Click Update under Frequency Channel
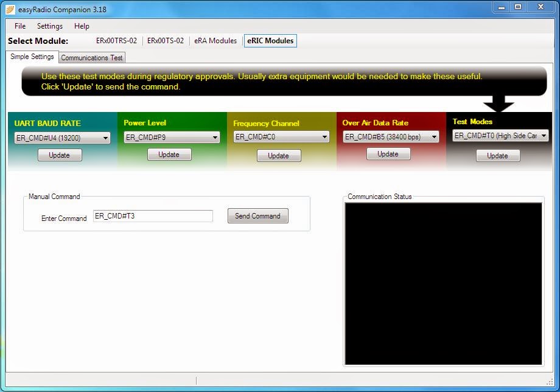 click(x=279, y=156)
